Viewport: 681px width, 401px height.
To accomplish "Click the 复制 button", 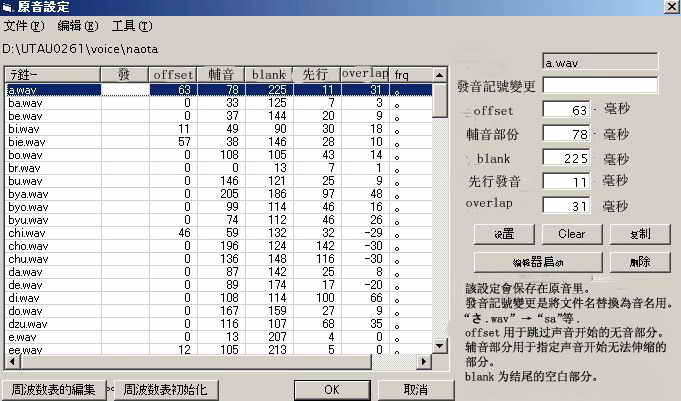I will coord(640,234).
